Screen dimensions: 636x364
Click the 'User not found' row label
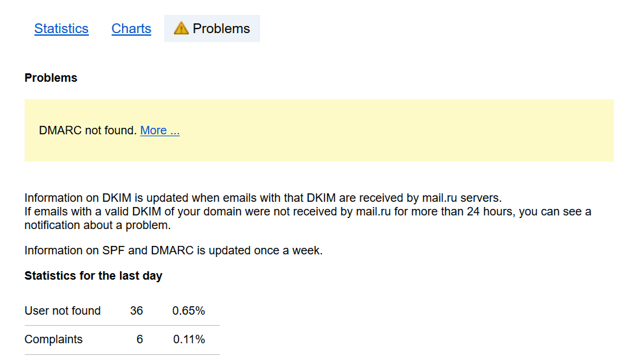tap(62, 311)
